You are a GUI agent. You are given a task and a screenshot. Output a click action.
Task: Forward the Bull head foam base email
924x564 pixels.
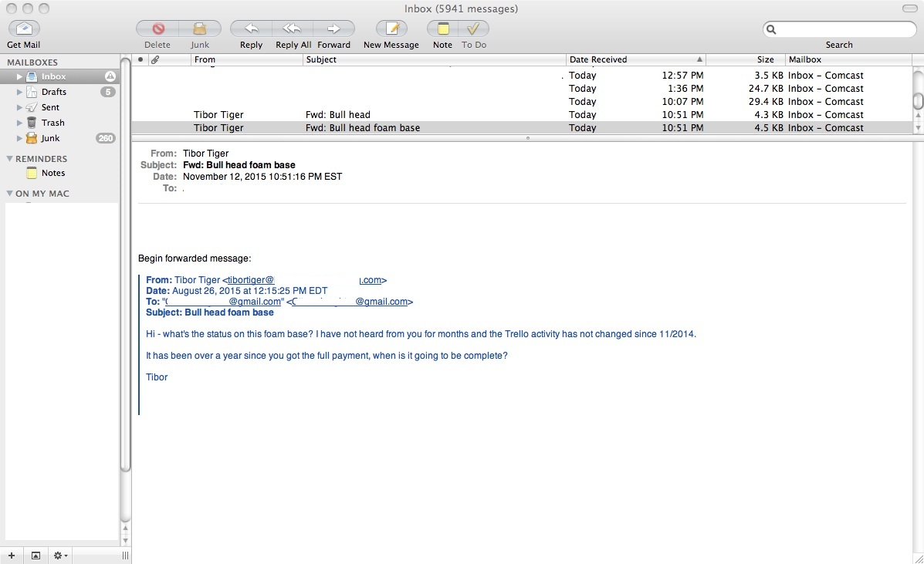333,29
